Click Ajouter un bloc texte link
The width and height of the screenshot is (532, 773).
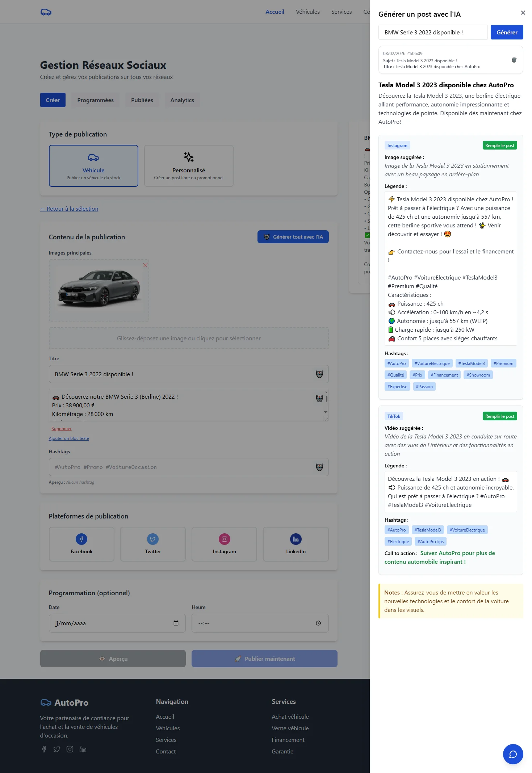click(x=69, y=438)
